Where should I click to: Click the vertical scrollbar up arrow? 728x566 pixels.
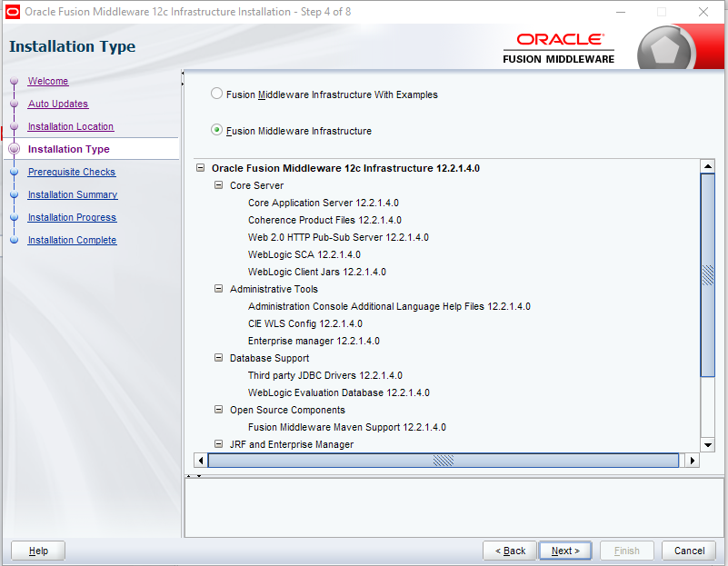click(708, 166)
